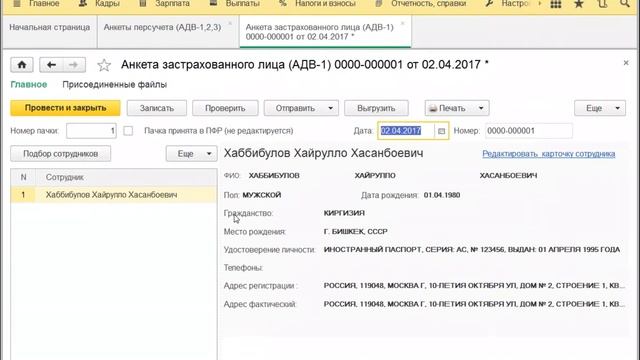Click Провести и закрыть button
640x360 pixels.
(x=65, y=108)
